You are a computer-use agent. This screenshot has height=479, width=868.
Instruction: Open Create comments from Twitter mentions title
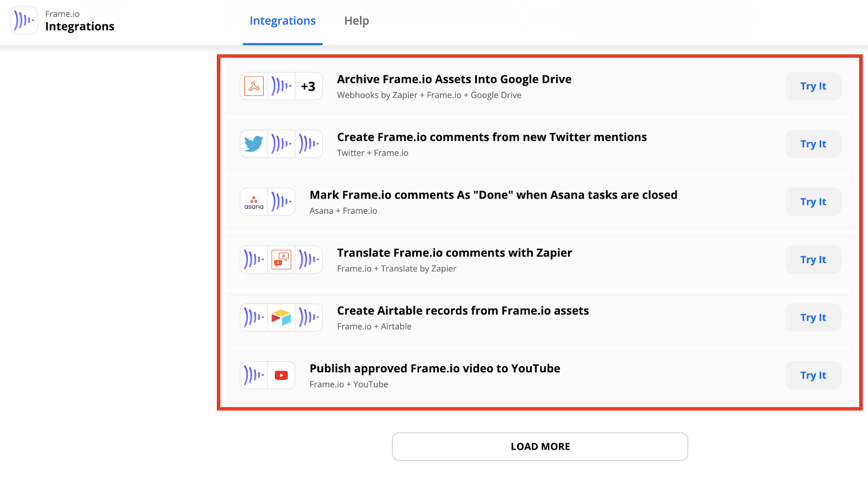point(492,137)
